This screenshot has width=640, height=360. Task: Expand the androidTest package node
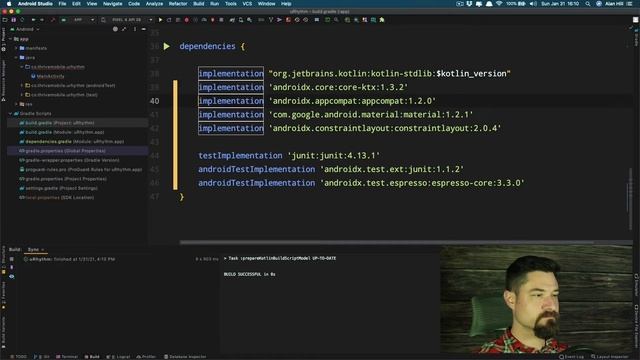(22, 86)
